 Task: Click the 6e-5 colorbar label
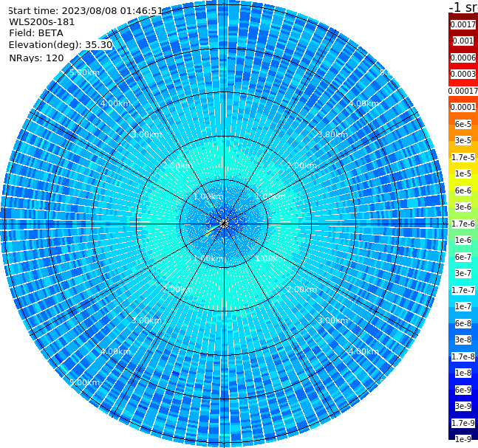coord(463,124)
